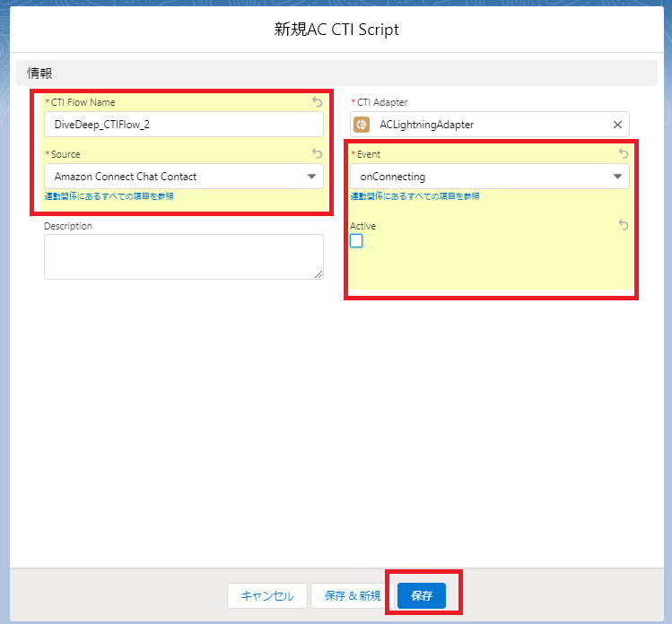Click the 新規AC CTI Script title
Screen dimensions: 672x624
point(336,29)
